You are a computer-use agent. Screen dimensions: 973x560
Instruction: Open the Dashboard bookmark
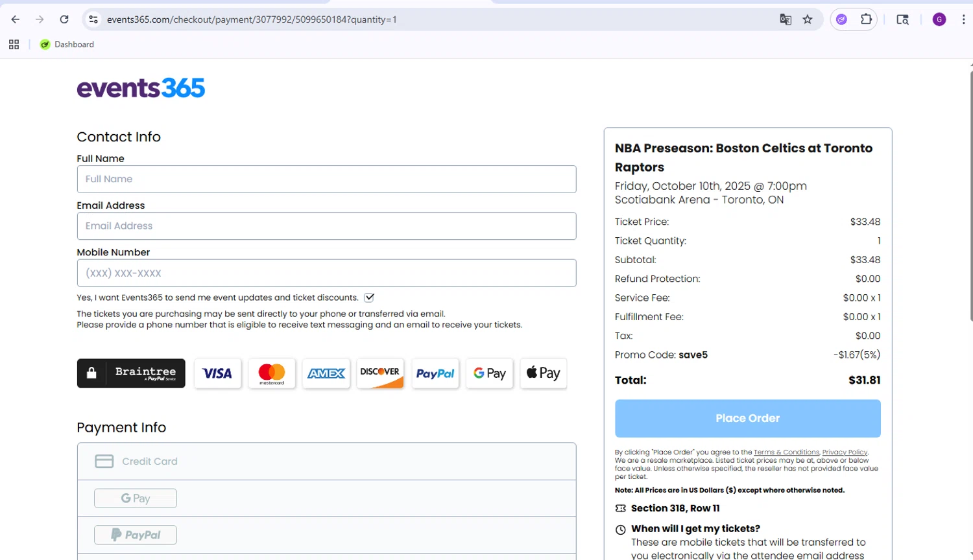(x=67, y=44)
